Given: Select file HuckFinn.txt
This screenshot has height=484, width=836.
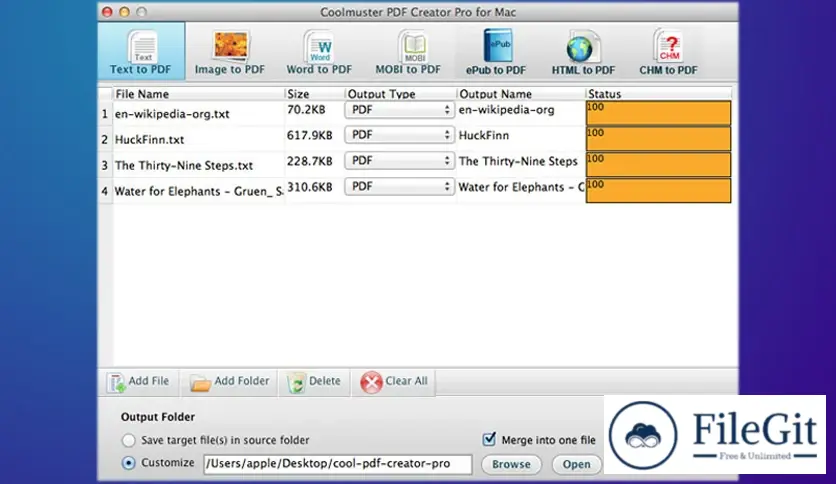Looking at the screenshot, I should coord(150,140).
